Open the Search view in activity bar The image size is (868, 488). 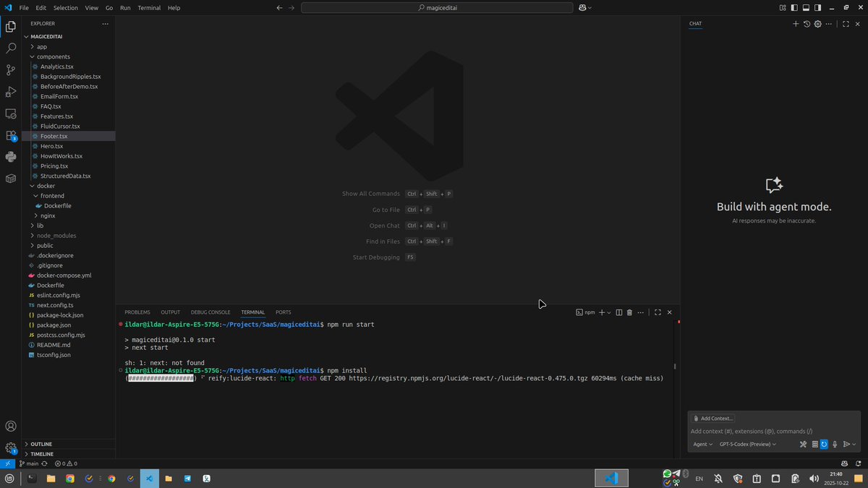(x=10, y=48)
